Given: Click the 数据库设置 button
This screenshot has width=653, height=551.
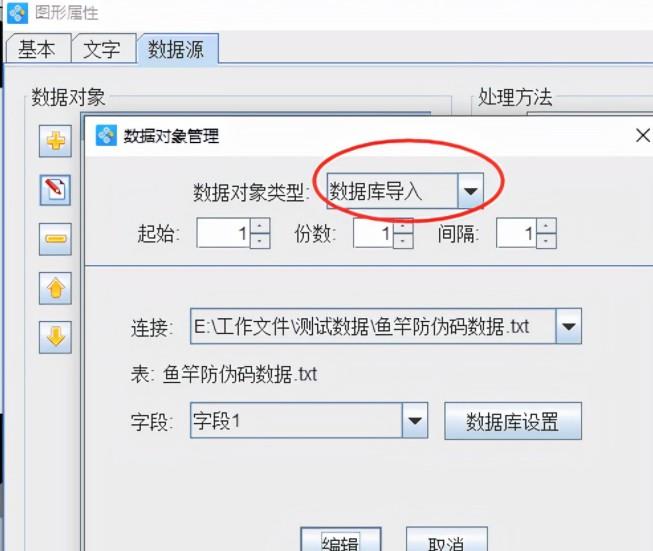Looking at the screenshot, I should click(513, 421).
